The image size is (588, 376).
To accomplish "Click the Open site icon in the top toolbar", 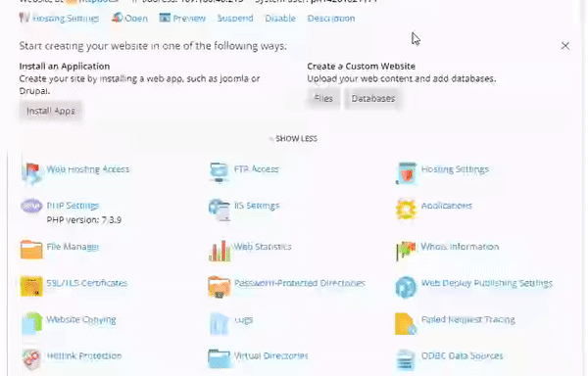I will [117, 18].
